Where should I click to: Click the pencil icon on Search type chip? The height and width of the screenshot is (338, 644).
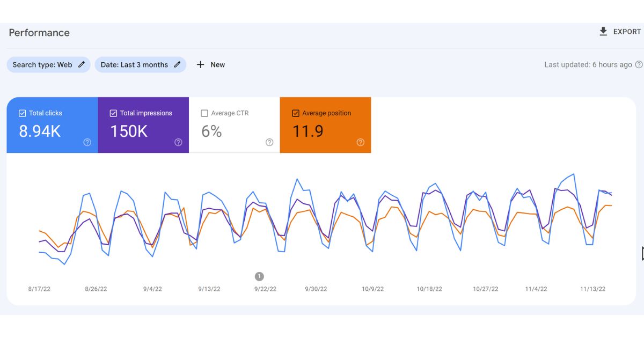(x=82, y=64)
